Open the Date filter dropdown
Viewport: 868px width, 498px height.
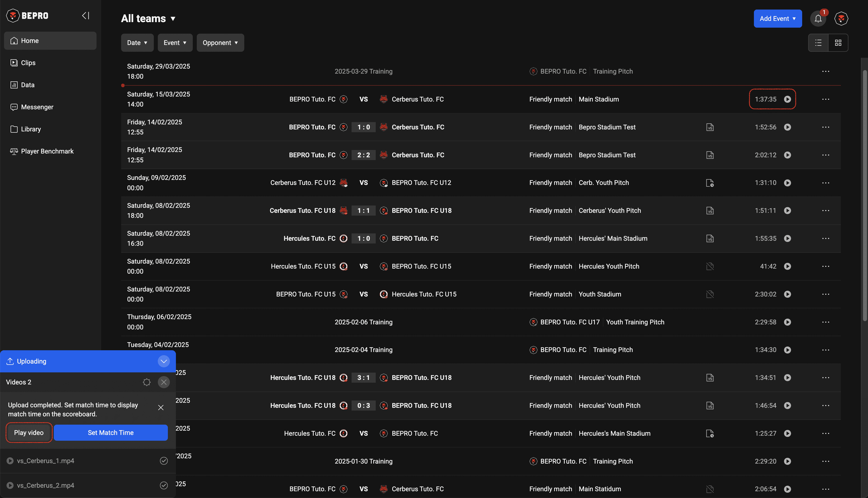[x=137, y=43]
